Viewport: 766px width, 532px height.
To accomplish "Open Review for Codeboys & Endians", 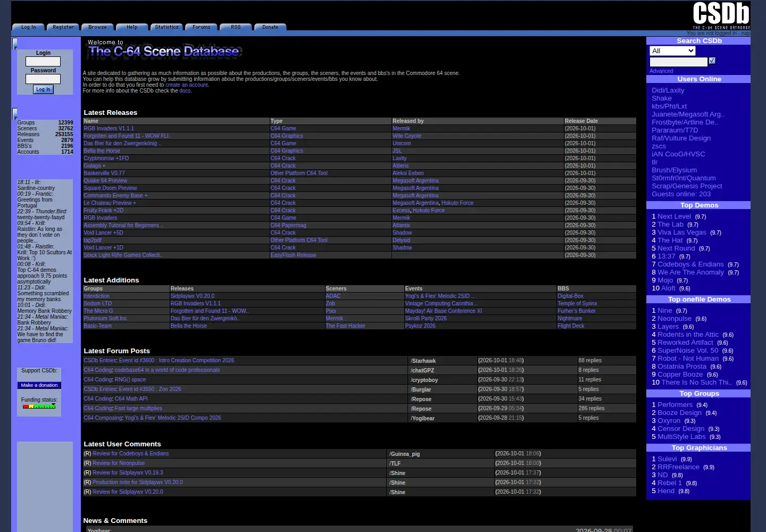I will [131, 454].
